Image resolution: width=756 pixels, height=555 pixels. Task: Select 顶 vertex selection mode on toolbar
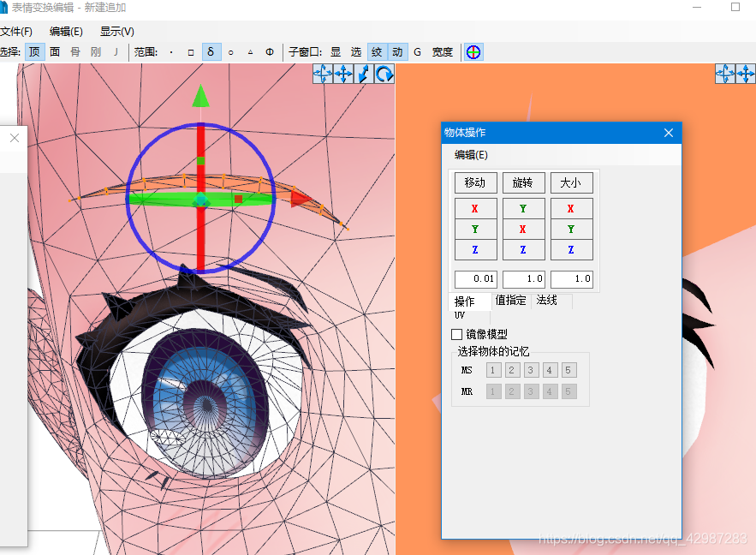click(34, 51)
